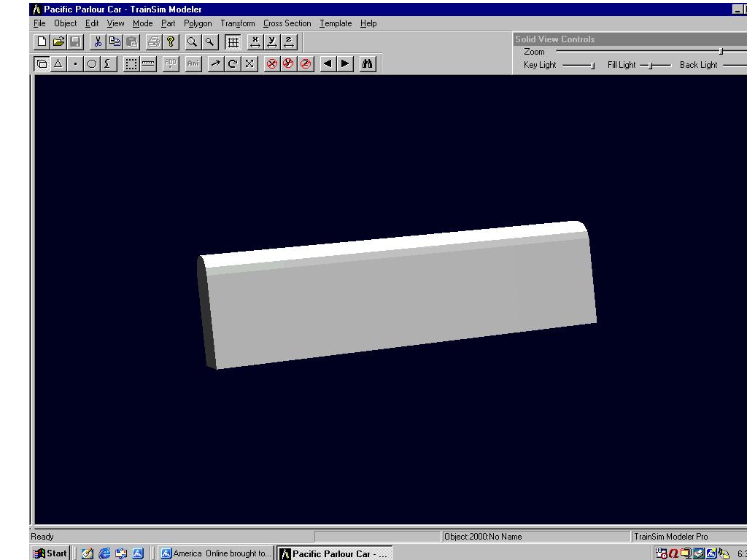Select the move arrow tool
Image resolution: width=747 pixels, height=560 pixels.
(x=215, y=64)
